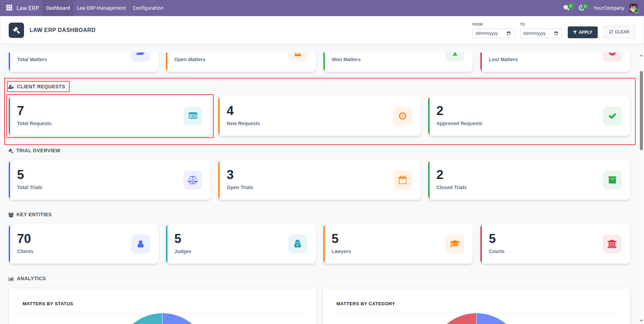Click the Total Trials scales icon
The height and width of the screenshot is (324, 644).
[193, 180]
